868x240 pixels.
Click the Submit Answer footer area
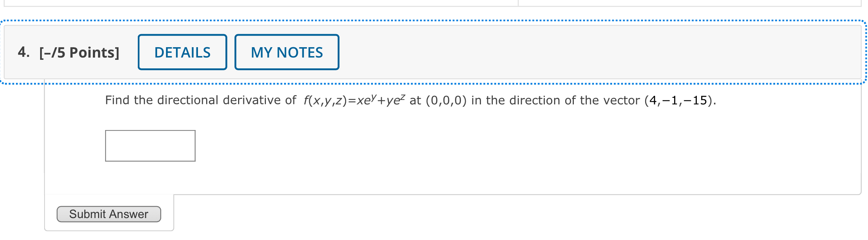tap(108, 214)
